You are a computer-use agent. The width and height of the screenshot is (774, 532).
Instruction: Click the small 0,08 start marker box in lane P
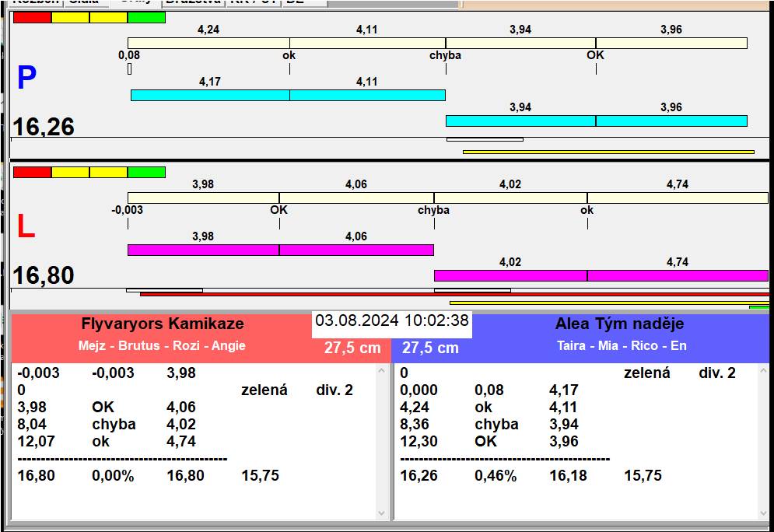point(129,68)
